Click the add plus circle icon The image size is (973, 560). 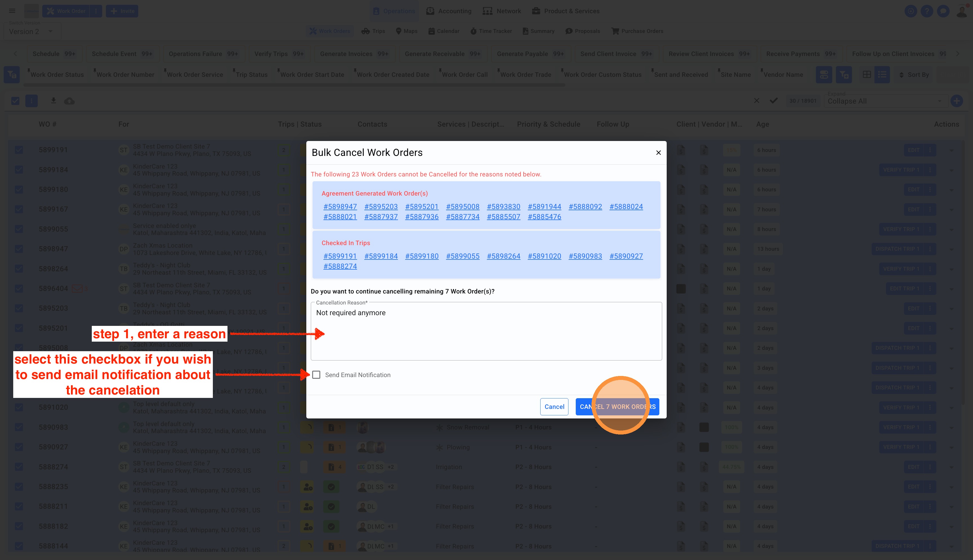click(x=956, y=101)
